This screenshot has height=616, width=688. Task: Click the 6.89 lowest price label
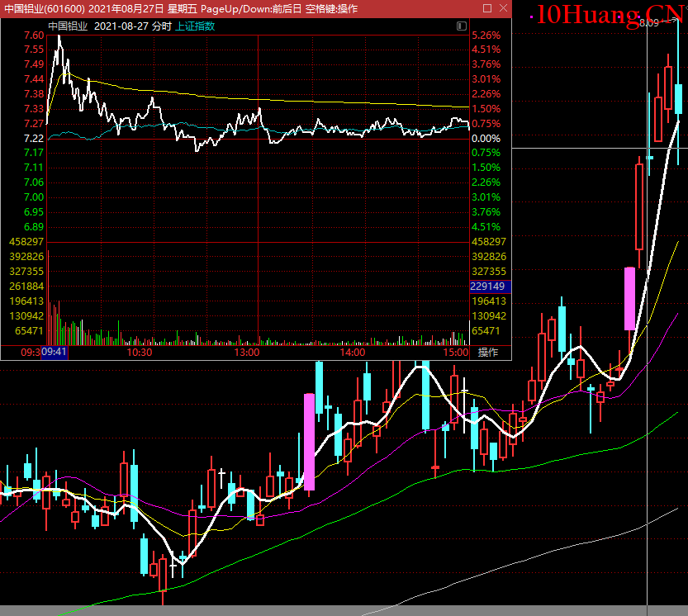tap(34, 227)
